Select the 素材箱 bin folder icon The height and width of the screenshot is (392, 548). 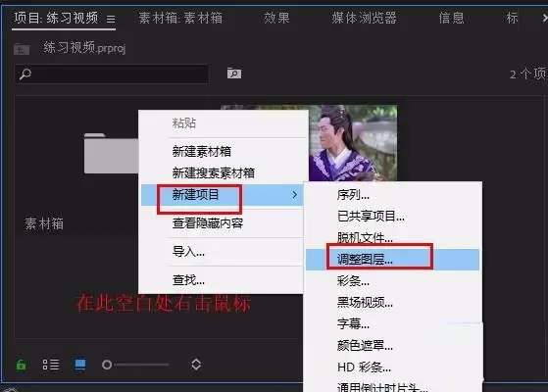111,153
